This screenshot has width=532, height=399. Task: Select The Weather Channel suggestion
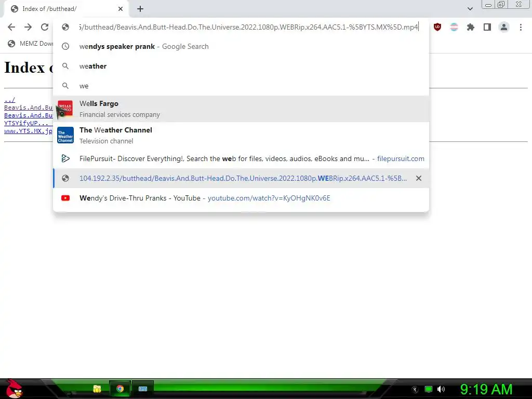[x=241, y=136]
